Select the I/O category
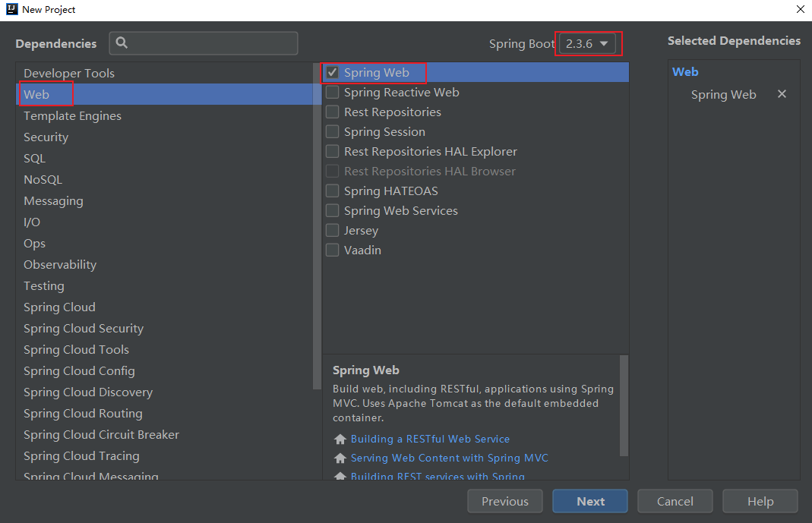Image resolution: width=812 pixels, height=523 pixels. (165, 222)
